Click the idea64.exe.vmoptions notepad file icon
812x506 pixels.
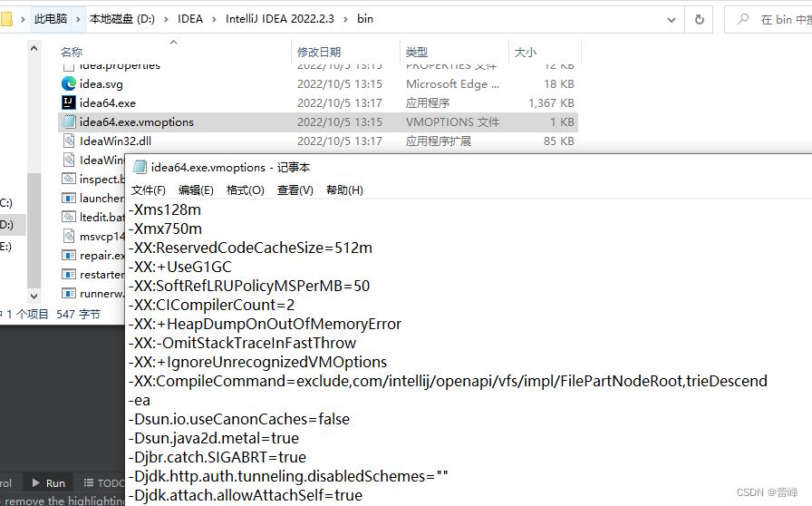tap(68, 122)
